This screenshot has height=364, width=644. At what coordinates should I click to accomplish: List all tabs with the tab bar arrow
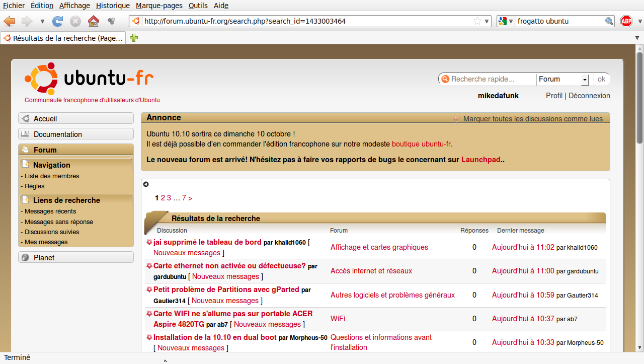[637, 38]
